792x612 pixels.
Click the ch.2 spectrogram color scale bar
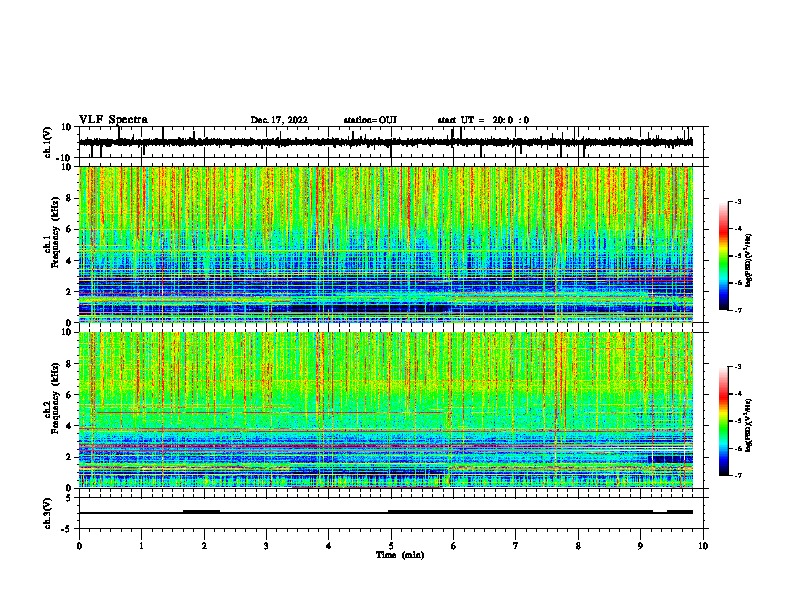[724, 421]
